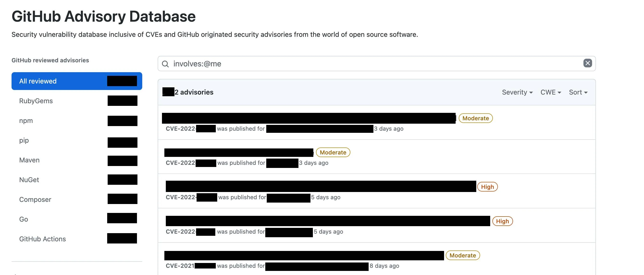The width and height of the screenshot is (644, 275).
Task: Filter advisories by Composer
Action: [35, 199]
